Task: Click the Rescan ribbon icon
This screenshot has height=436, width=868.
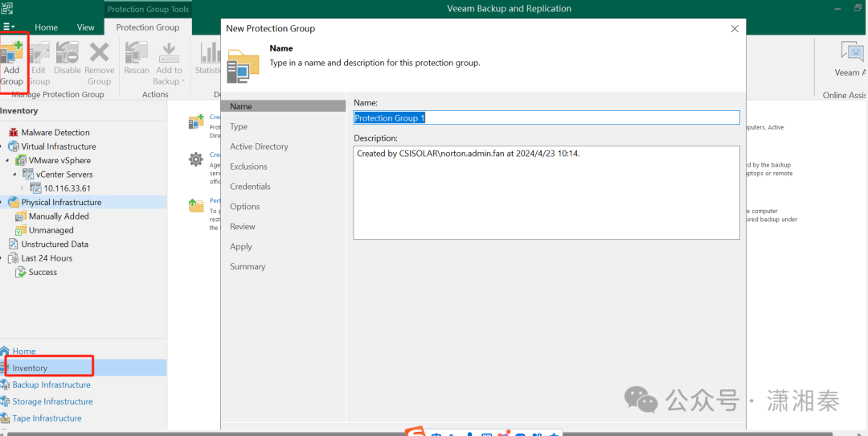Action: point(136,52)
